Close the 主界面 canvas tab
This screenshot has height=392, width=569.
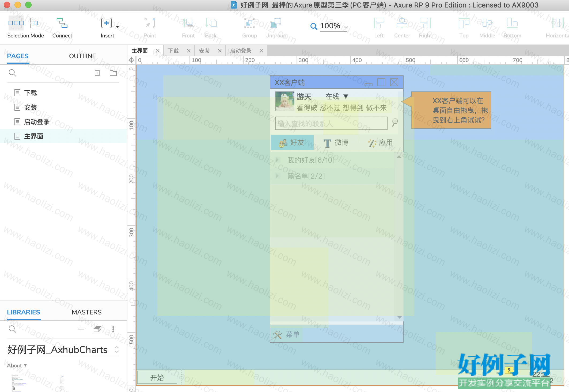(x=158, y=51)
